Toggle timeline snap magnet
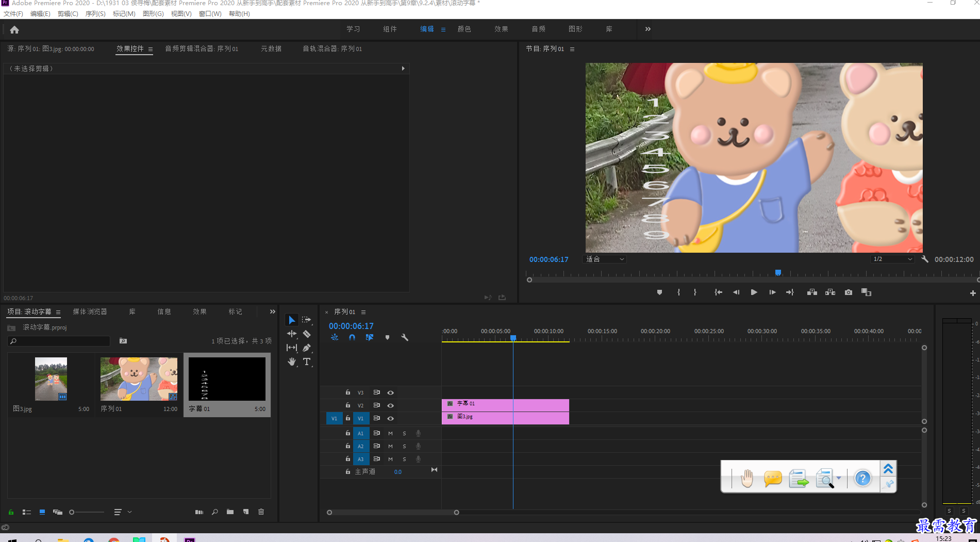980x542 pixels. (352, 337)
